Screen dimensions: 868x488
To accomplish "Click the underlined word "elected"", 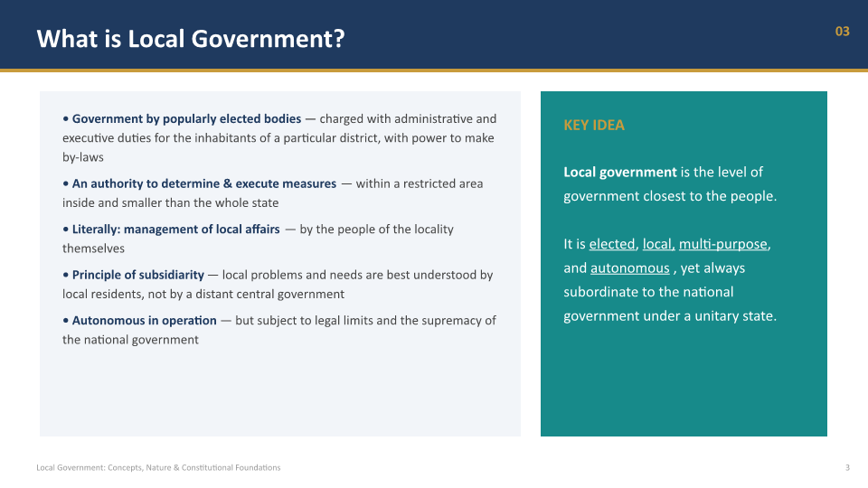I will [612, 244].
